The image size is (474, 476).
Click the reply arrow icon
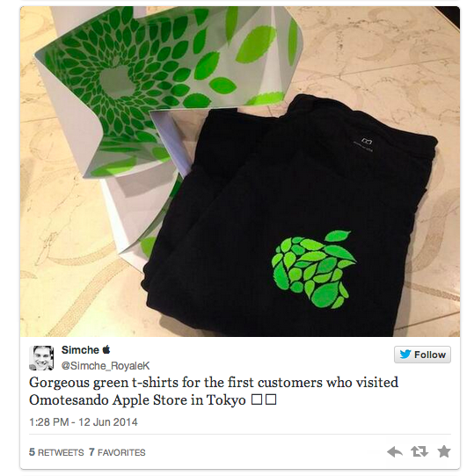click(x=395, y=452)
